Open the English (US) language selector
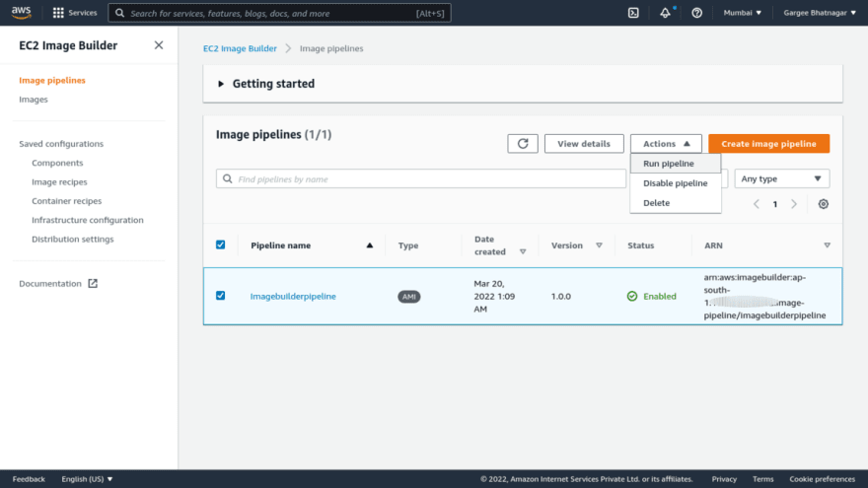Viewport: 868px width, 488px height. [x=87, y=479]
